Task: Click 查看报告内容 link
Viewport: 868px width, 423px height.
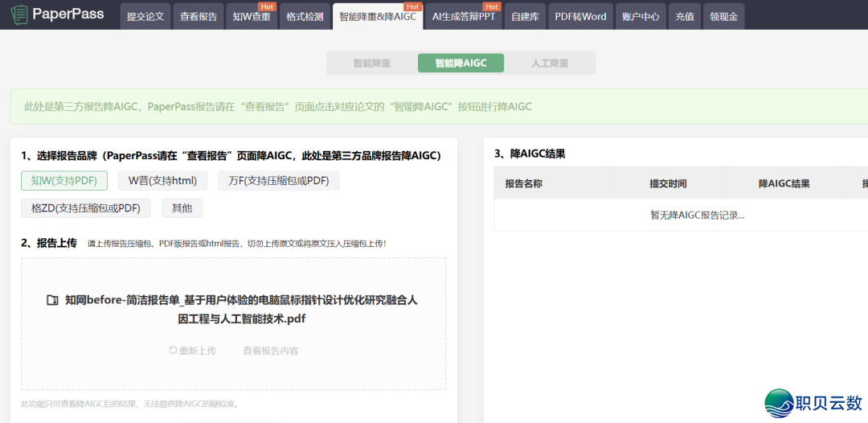Action: click(271, 351)
